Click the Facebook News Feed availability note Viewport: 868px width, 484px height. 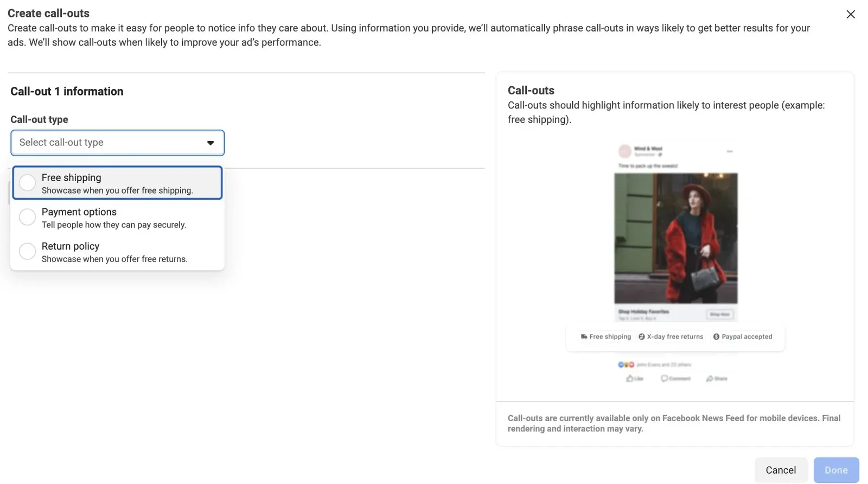coord(674,423)
